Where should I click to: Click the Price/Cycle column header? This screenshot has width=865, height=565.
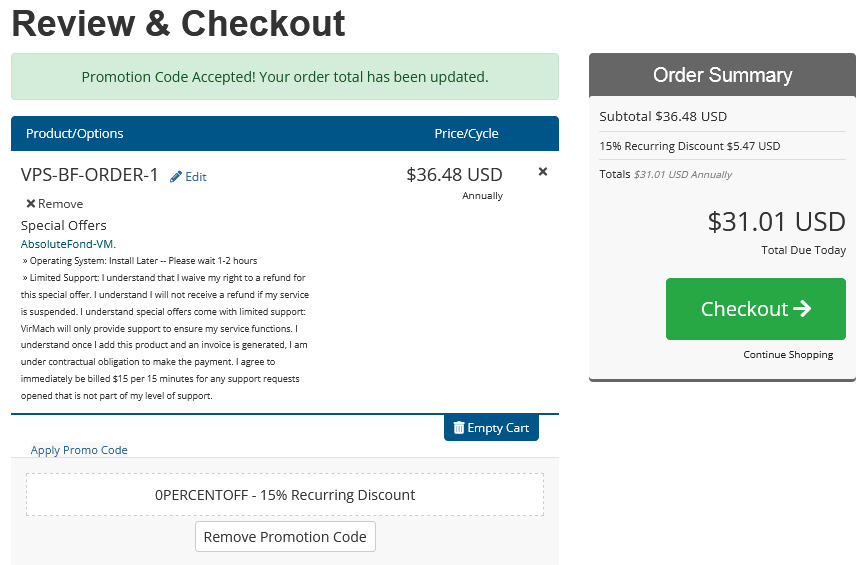466,134
